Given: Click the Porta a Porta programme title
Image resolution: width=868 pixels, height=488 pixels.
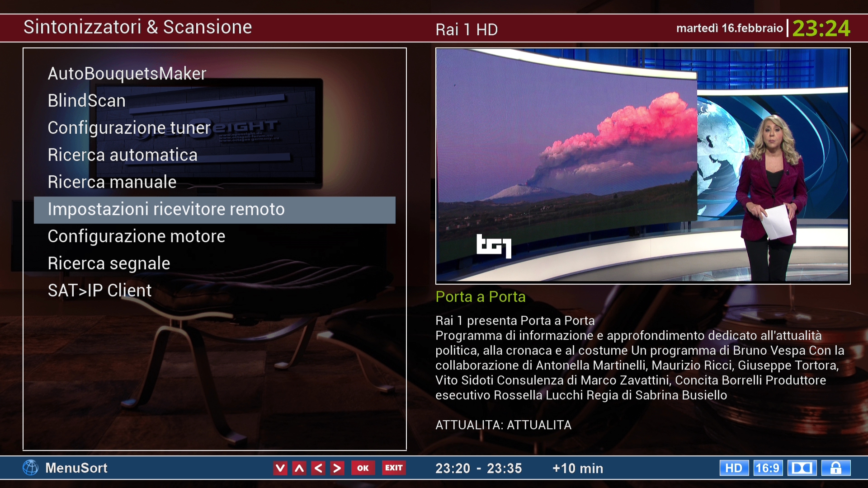Looking at the screenshot, I should click(x=481, y=297).
